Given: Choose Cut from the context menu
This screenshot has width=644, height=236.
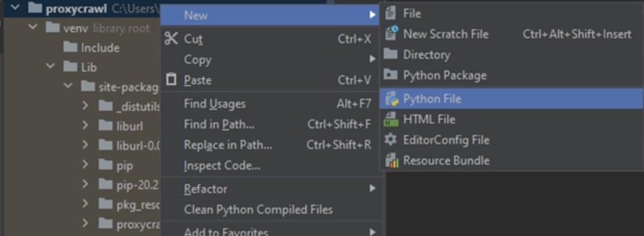Looking at the screenshot, I should (x=270, y=39).
